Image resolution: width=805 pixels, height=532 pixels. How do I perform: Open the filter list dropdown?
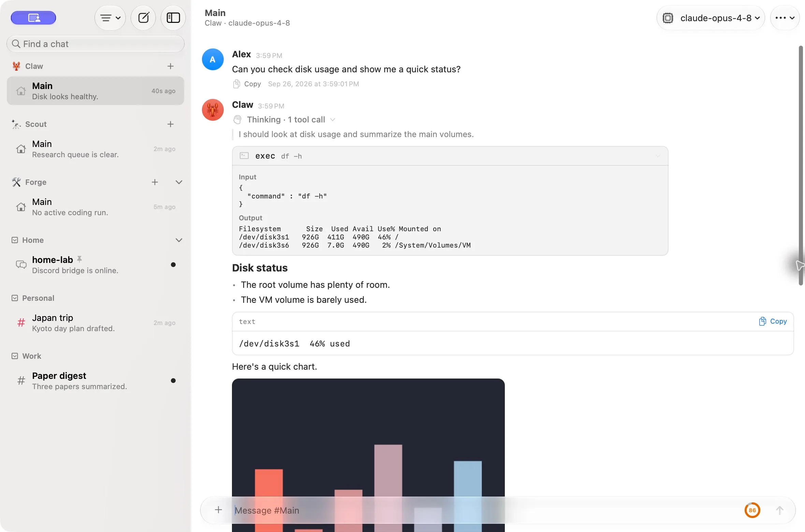point(110,18)
